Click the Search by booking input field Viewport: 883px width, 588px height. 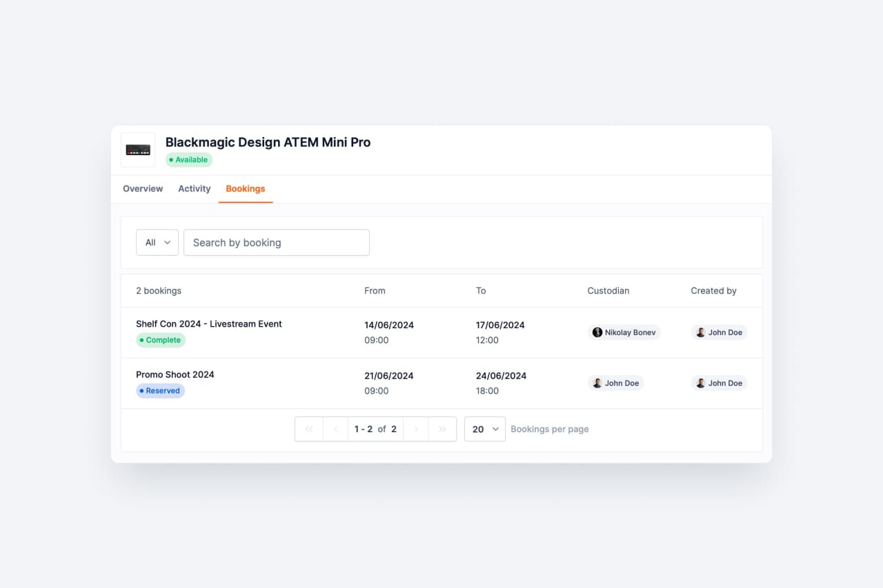(x=276, y=242)
